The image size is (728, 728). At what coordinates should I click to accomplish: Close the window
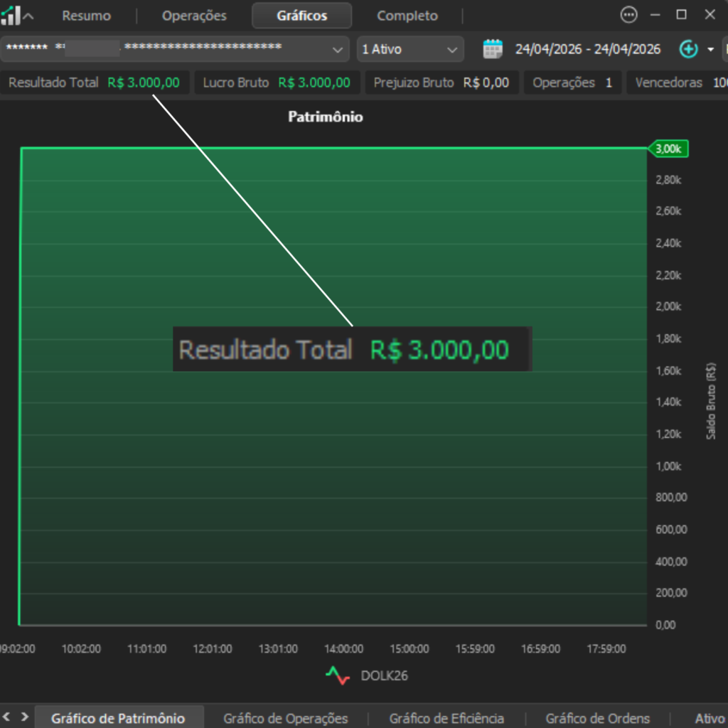pos(710,15)
